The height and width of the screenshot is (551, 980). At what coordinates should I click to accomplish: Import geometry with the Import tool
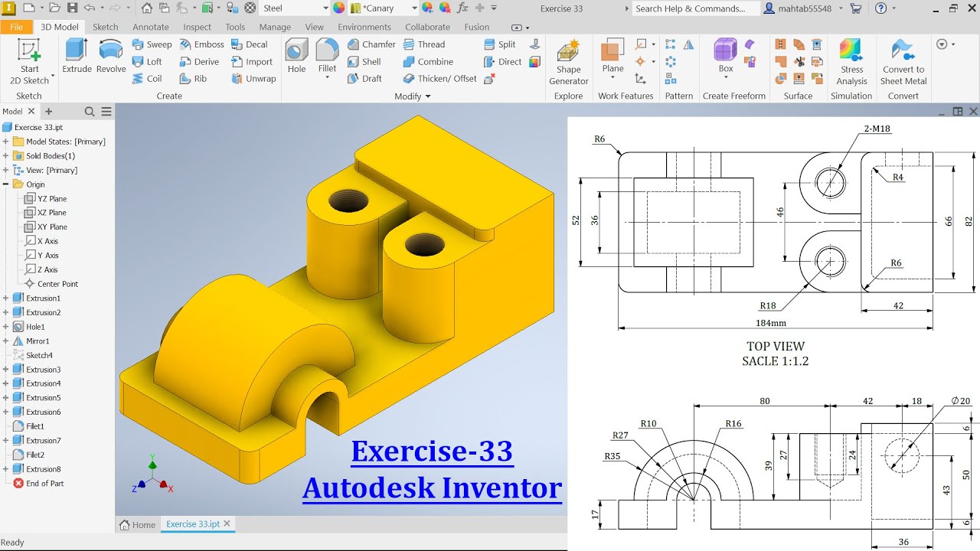pyautogui.click(x=251, y=61)
